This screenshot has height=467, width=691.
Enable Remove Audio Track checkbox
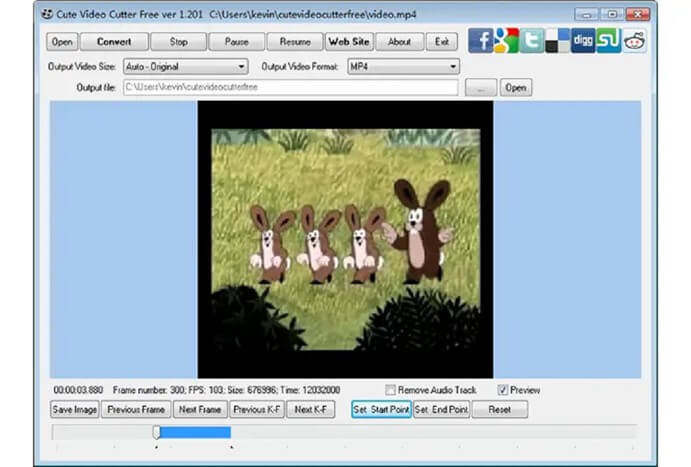click(x=390, y=390)
